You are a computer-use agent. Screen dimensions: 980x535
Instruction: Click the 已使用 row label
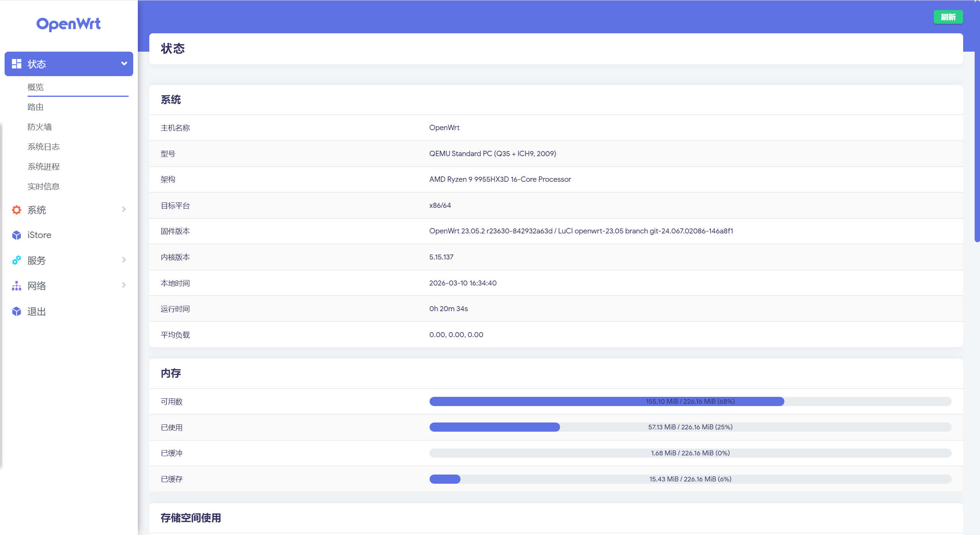pyautogui.click(x=172, y=427)
